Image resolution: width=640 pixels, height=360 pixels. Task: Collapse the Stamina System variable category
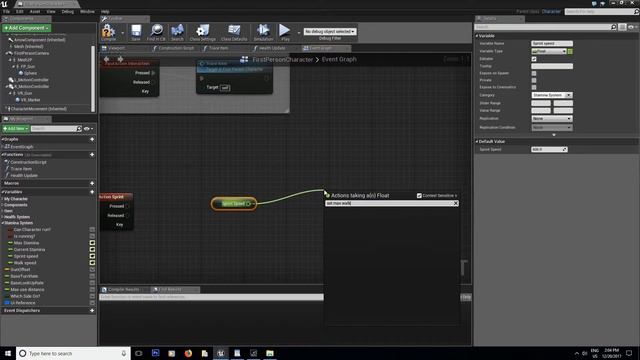pos(2,223)
